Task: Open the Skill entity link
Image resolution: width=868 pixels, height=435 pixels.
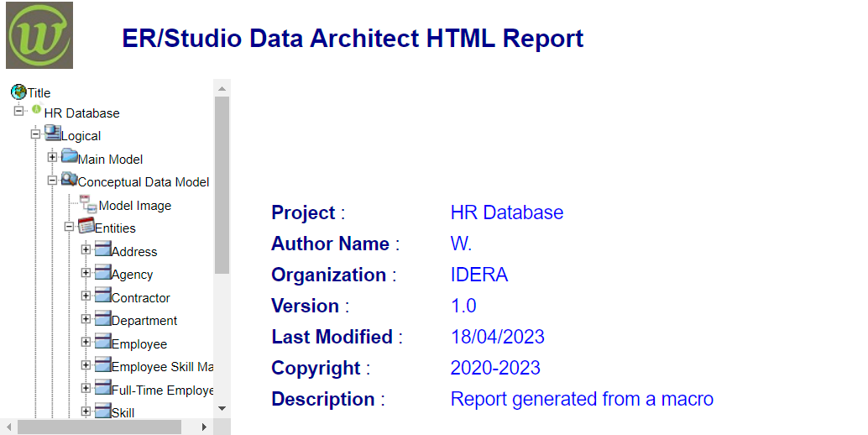Action: click(x=123, y=413)
